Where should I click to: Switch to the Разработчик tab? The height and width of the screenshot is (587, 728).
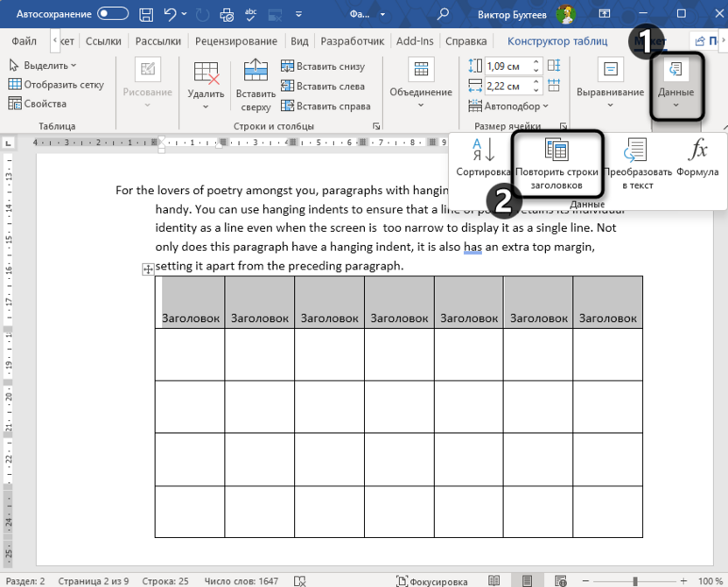(353, 41)
